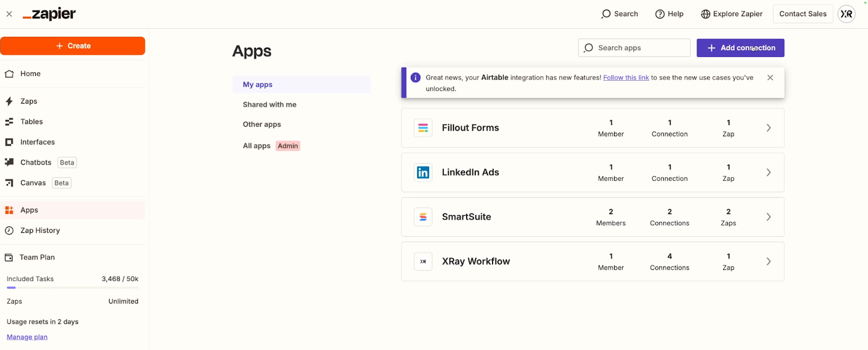Click the Zaps lightning bolt icon

(x=9, y=101)
